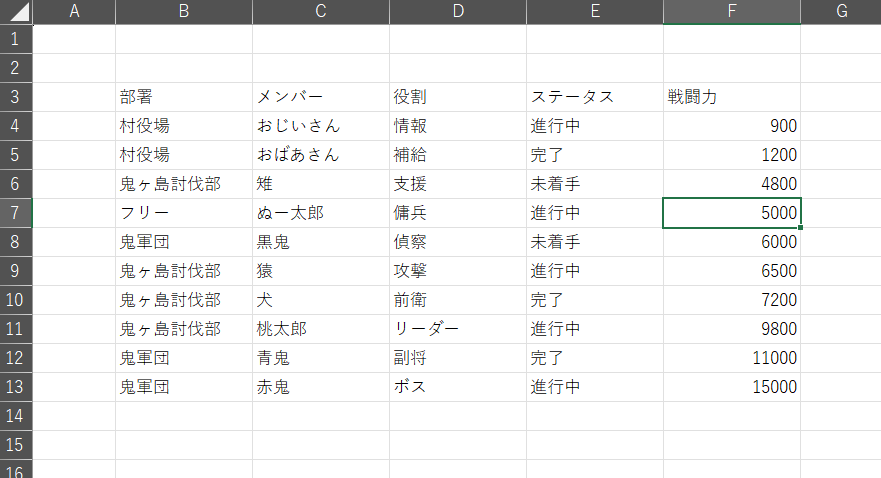Click the cell containing 赤鬼

321,387
